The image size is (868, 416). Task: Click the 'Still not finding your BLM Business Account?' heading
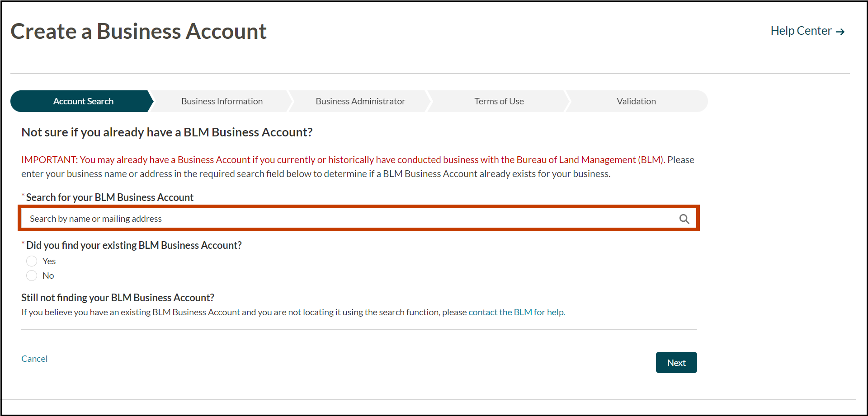(x=118, y=298)
